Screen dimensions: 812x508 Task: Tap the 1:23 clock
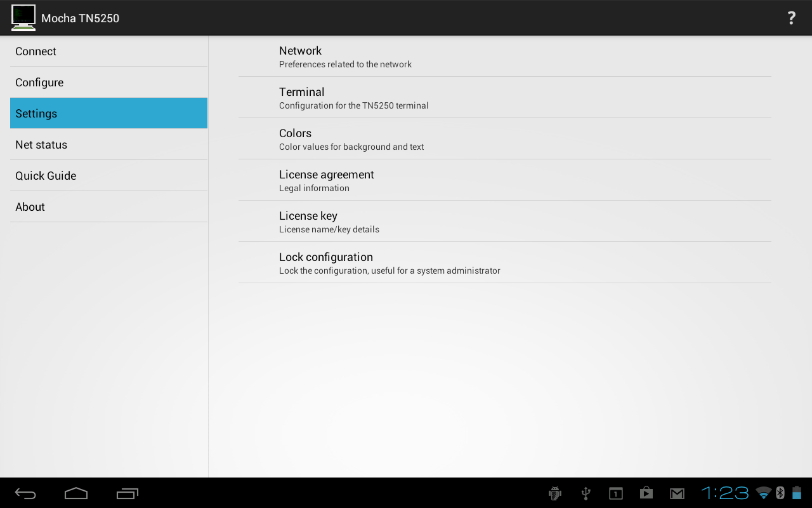pyautogui.click(x=725, y=493)
